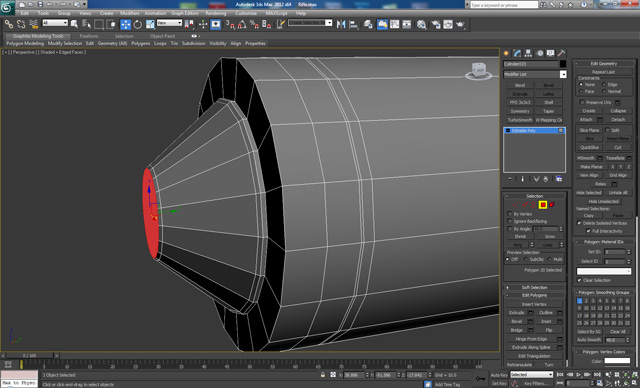Enable the By Angle checkbox

pos(509,229)
